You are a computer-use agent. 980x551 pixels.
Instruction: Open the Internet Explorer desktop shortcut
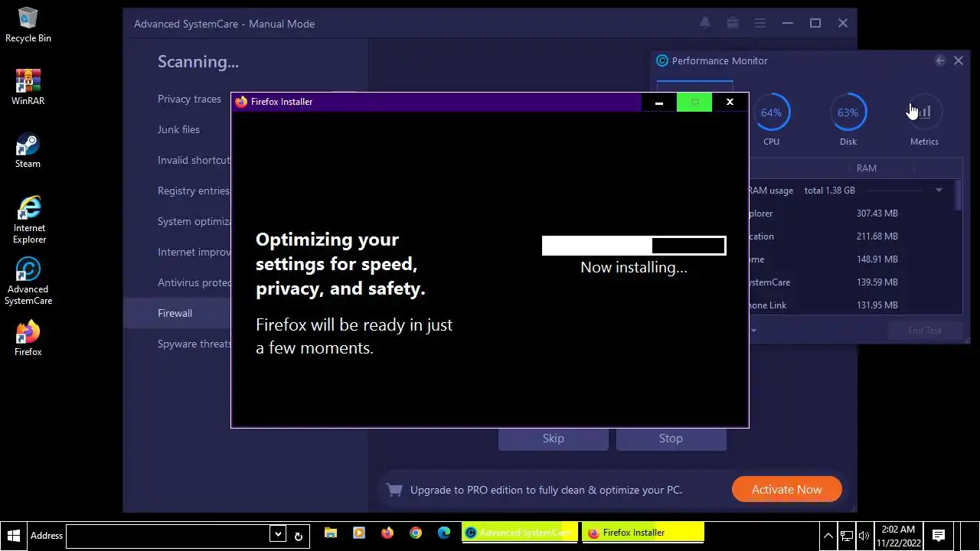29,219
